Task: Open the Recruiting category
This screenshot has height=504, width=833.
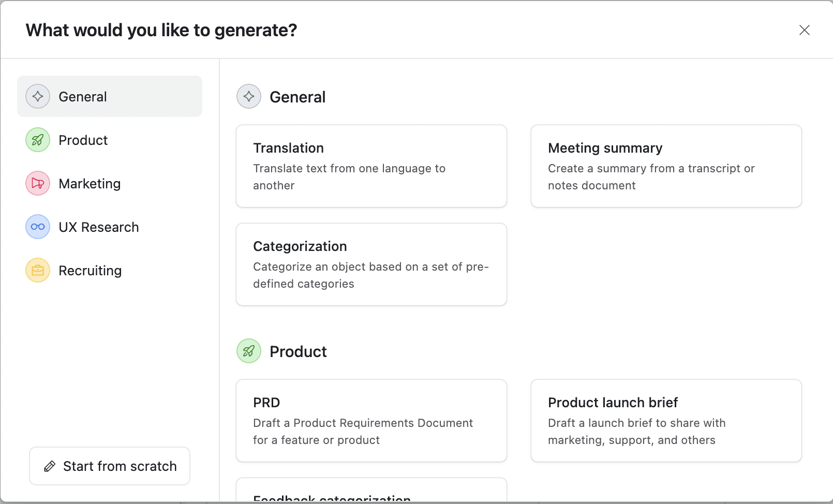Action: 90,271
